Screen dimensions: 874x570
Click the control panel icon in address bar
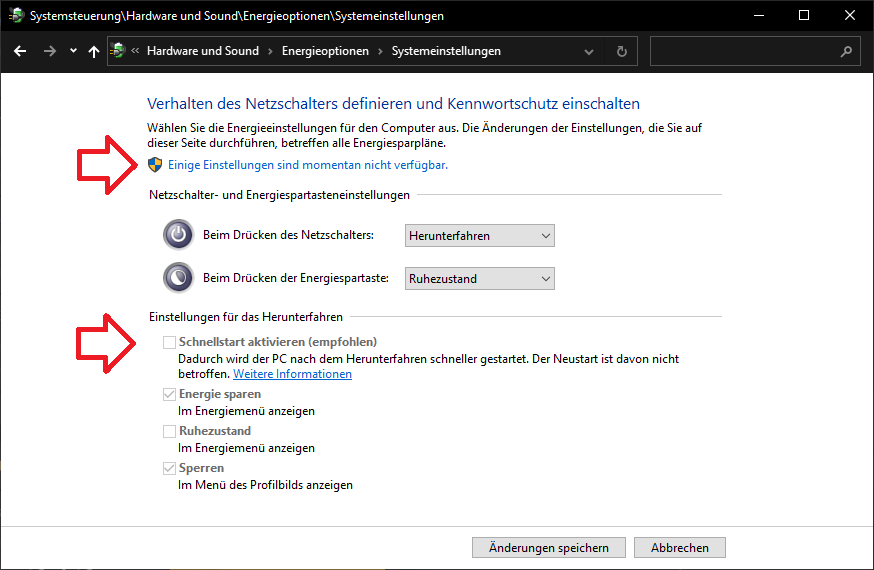point(118,51)
